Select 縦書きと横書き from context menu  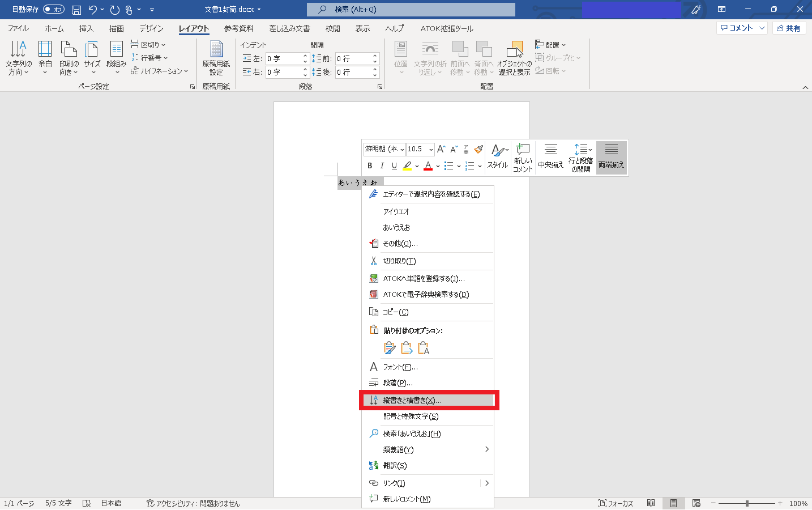(x=428, y=400)
